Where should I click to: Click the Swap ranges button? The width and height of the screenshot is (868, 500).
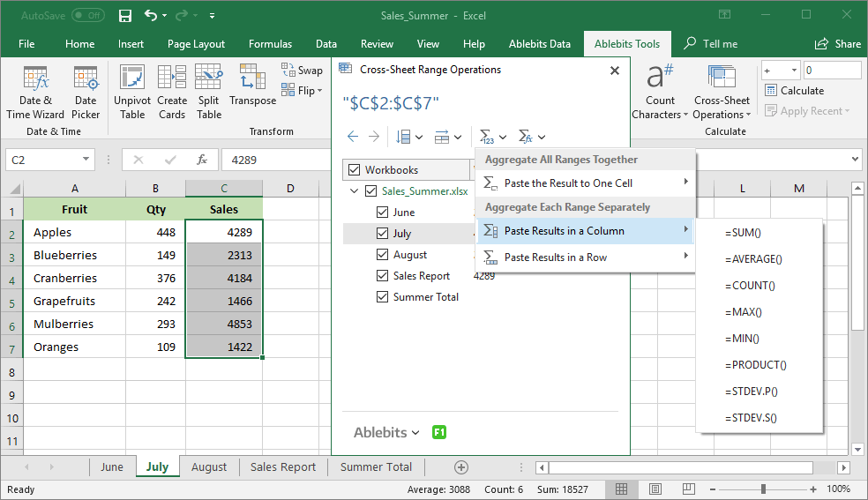pos(302,71)
